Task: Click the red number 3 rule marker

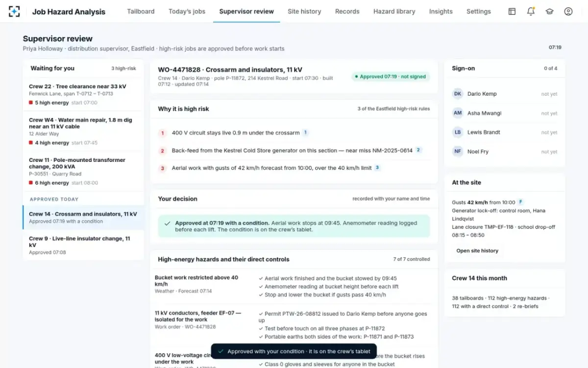Action: tap(163, 168)
